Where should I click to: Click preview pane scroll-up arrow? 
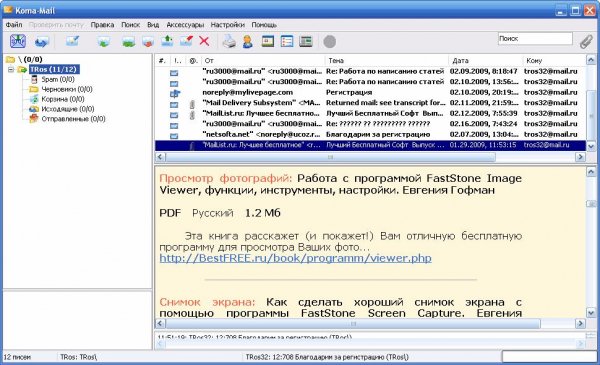tap(591, 172)
